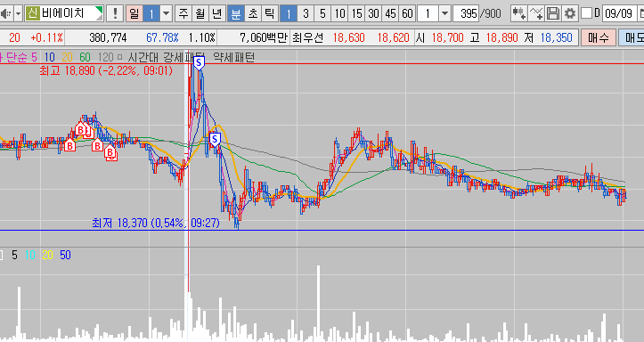Click the small square after 120
The height and width of the screenshot is (342, 644).
[119, 57]
